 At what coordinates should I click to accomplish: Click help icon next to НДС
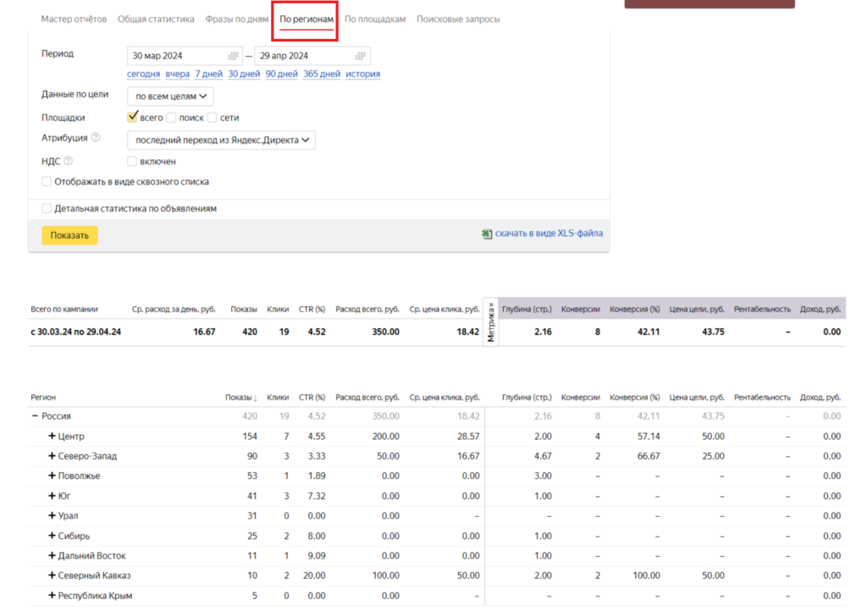(x=68, y=161)
